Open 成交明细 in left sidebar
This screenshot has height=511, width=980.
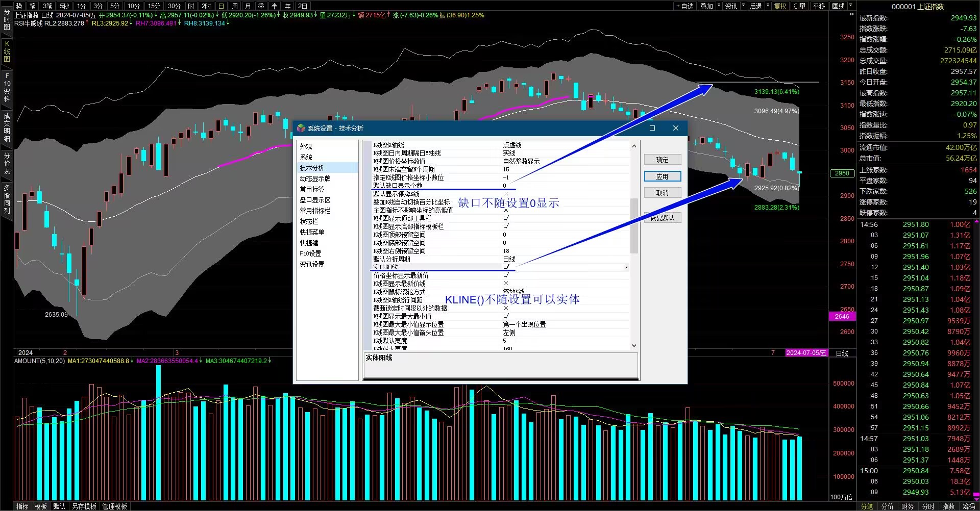click(7, 127)
